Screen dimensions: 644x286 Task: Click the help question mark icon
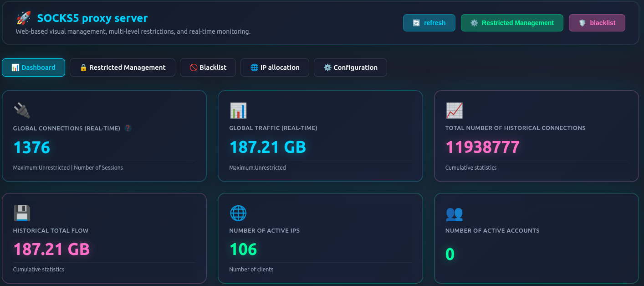128,129
